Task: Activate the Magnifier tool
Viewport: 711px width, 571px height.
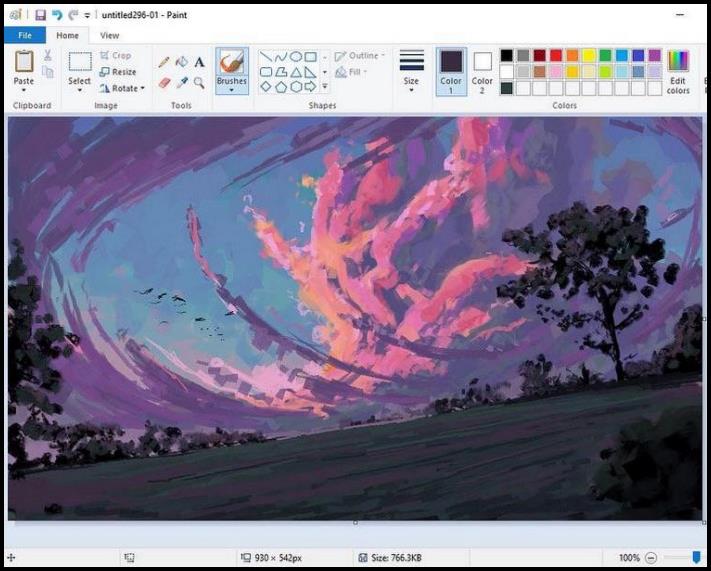Action: [199, 83]
